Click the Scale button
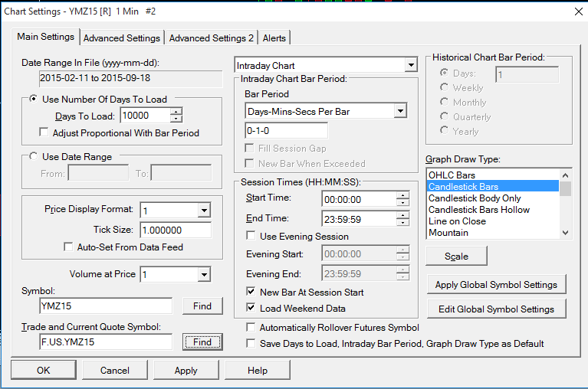The width and height of the screenshot is (588, 389). point(456,256)
